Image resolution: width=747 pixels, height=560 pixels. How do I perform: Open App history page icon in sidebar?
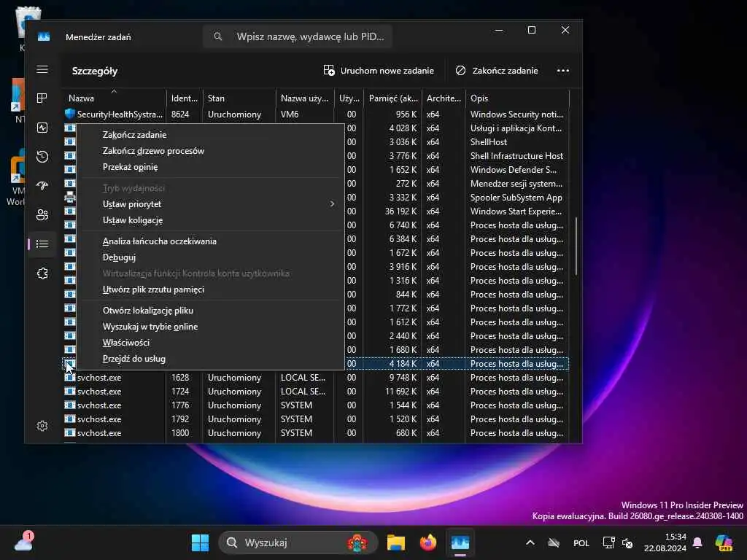42,157
